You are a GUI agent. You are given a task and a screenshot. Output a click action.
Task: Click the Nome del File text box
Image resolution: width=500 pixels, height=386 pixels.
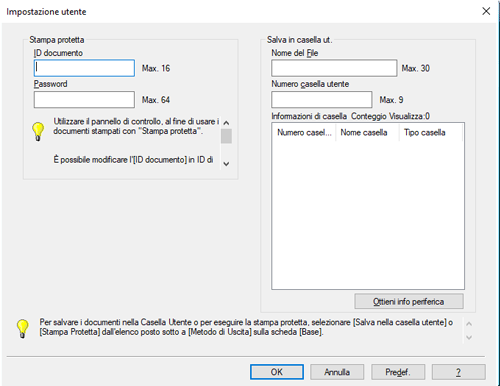click(x=334, y=68)
